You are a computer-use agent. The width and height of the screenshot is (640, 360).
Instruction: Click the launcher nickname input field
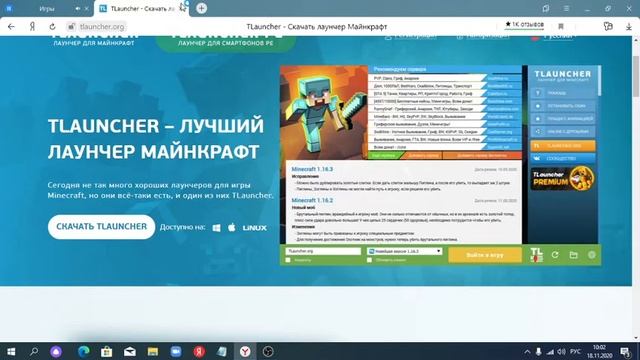(323, 251)
